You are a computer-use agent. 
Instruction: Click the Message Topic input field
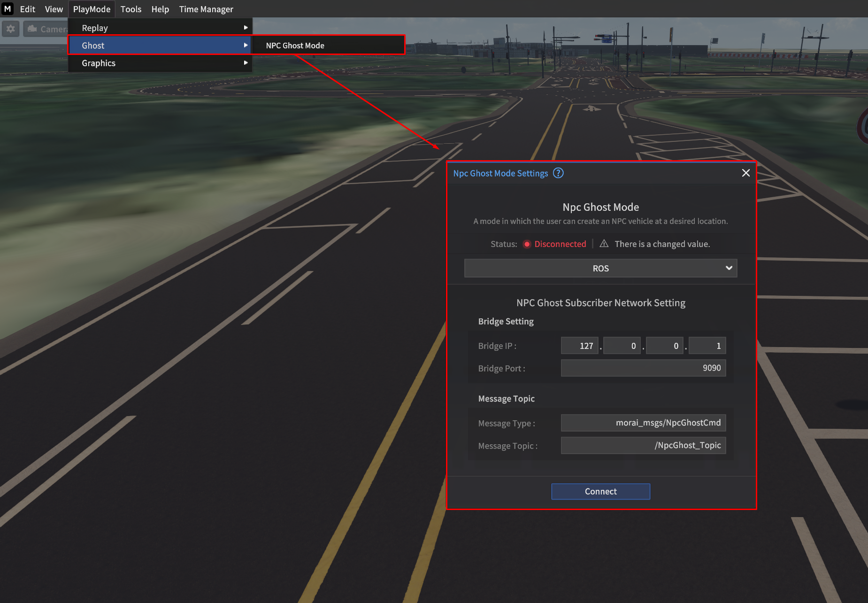coord(643,445)
